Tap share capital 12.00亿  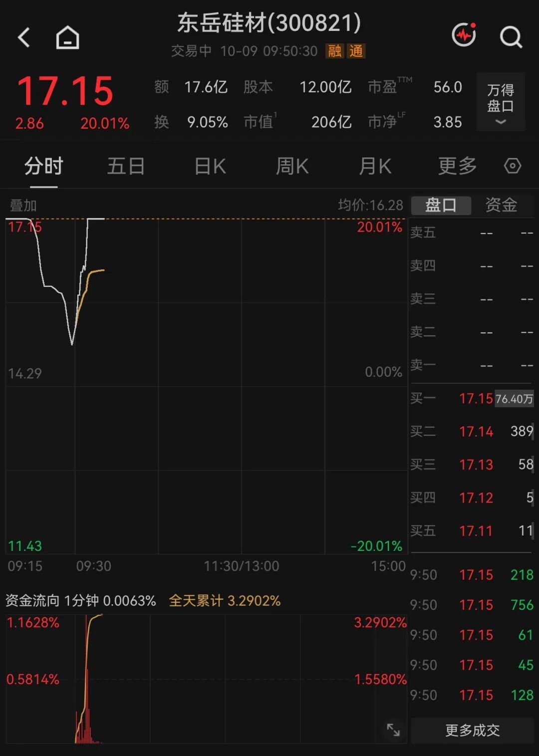pos(325,87)
